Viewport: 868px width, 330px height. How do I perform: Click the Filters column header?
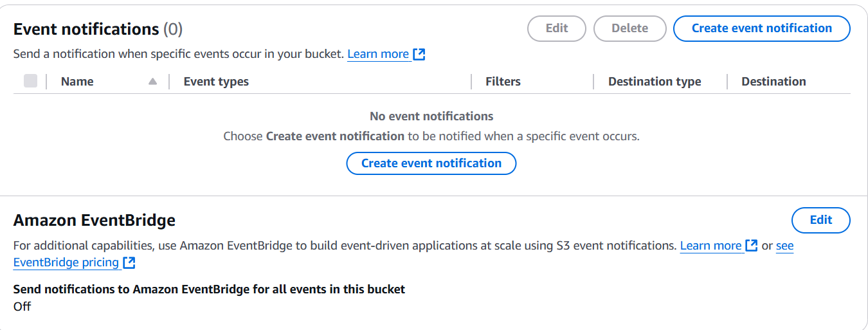click(x=503, y=82)
